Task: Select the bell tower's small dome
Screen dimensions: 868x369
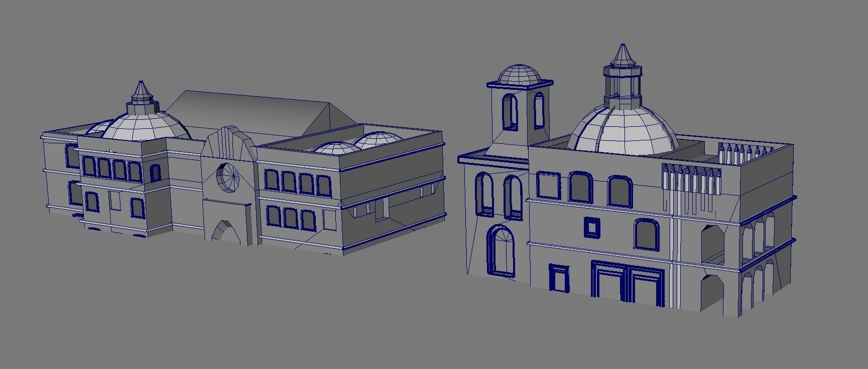Action: click(521, 74)
